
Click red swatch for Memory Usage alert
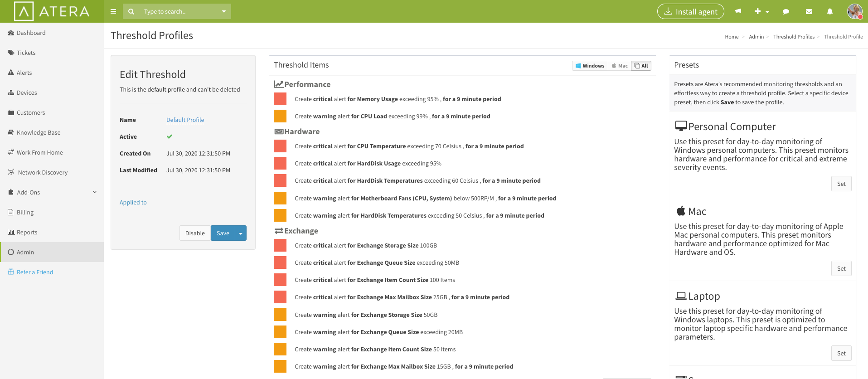280,99
